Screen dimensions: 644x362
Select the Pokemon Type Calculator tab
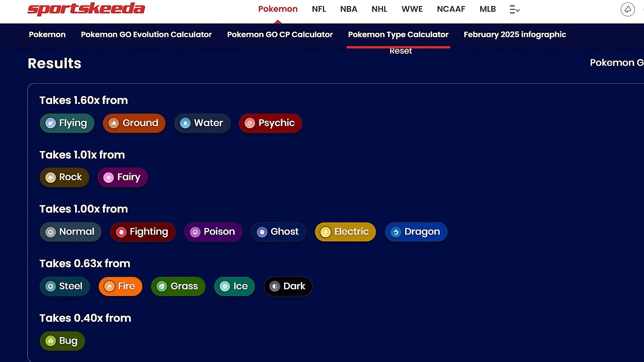(398, 34)
